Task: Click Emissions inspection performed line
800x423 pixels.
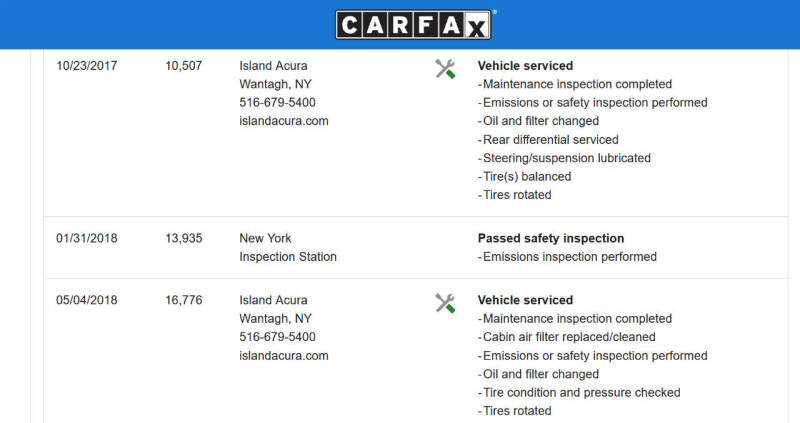Action: click(x=567, y=257)
